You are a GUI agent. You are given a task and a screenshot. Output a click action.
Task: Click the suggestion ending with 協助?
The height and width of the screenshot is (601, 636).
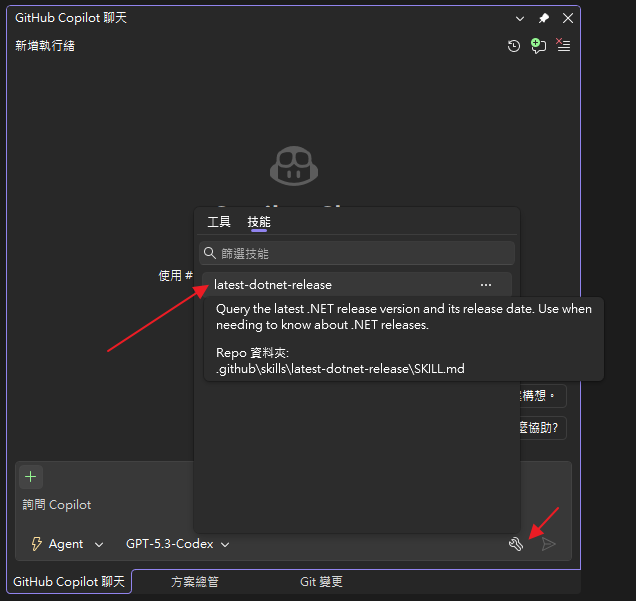[543, 428]
